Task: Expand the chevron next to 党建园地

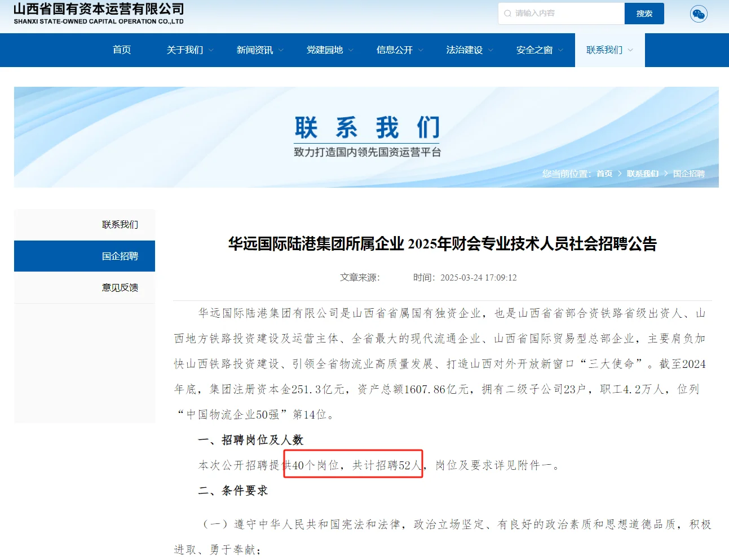Action: [351, 50]
